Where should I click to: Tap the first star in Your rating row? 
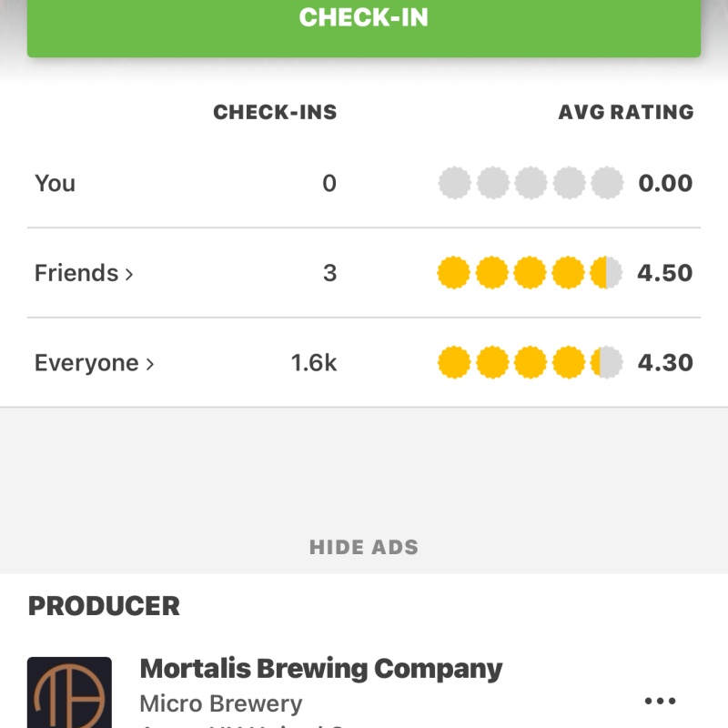(x=455, y=183)
